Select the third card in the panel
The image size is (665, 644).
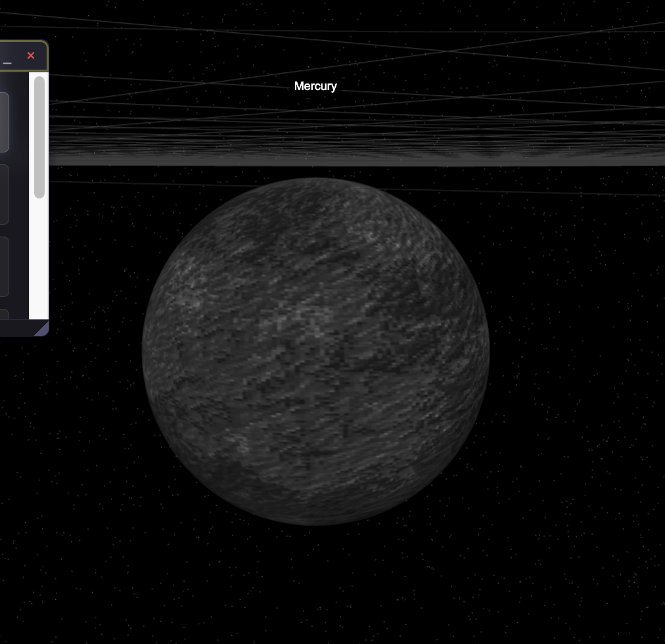coord(3,266)
